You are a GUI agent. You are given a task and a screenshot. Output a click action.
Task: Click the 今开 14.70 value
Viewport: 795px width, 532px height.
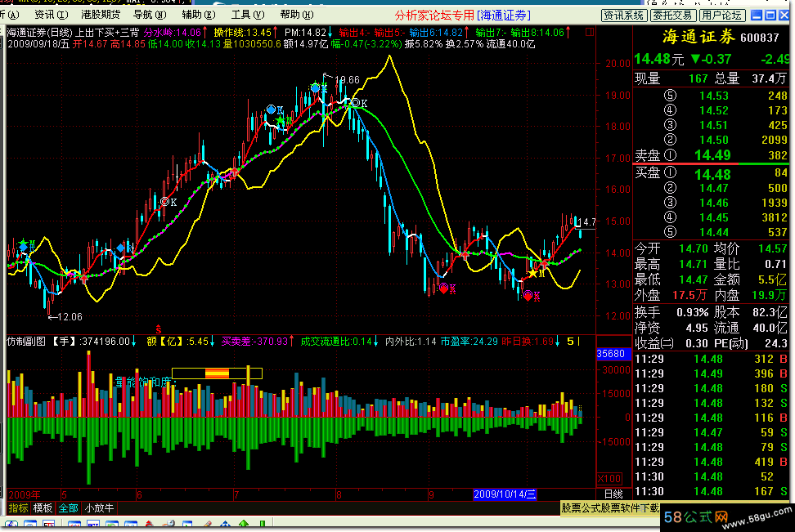[693, 248]
